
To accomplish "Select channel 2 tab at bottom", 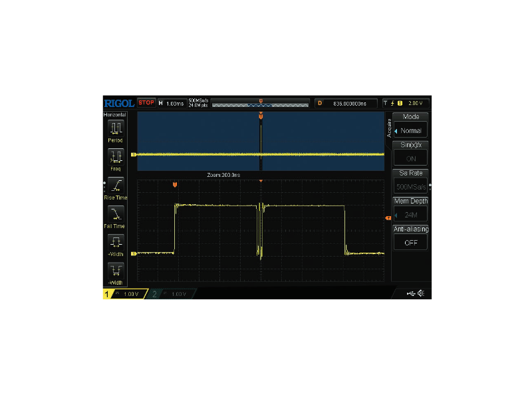I will (172, 294).
